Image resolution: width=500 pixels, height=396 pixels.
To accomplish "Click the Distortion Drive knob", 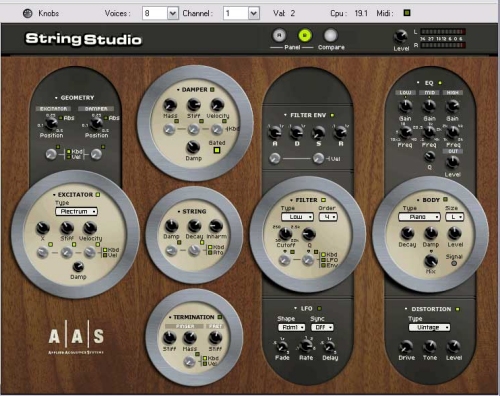I will click(406, 347).
